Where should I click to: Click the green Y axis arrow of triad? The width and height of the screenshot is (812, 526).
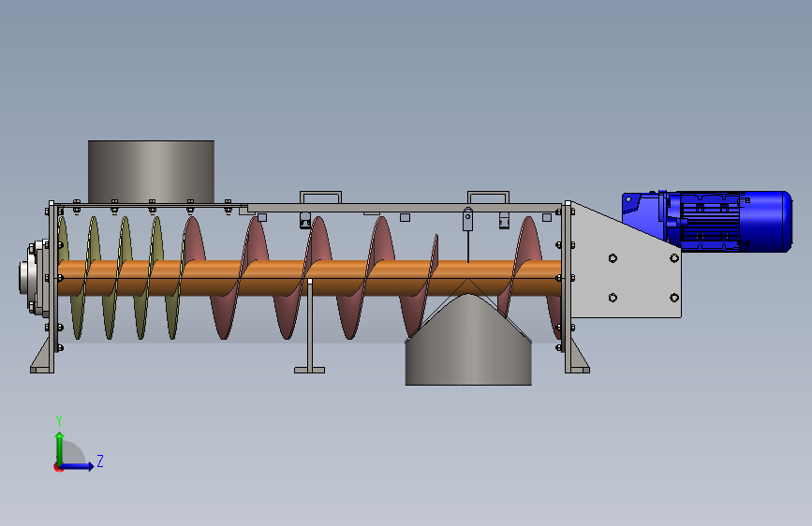click(x=60, y=447)
